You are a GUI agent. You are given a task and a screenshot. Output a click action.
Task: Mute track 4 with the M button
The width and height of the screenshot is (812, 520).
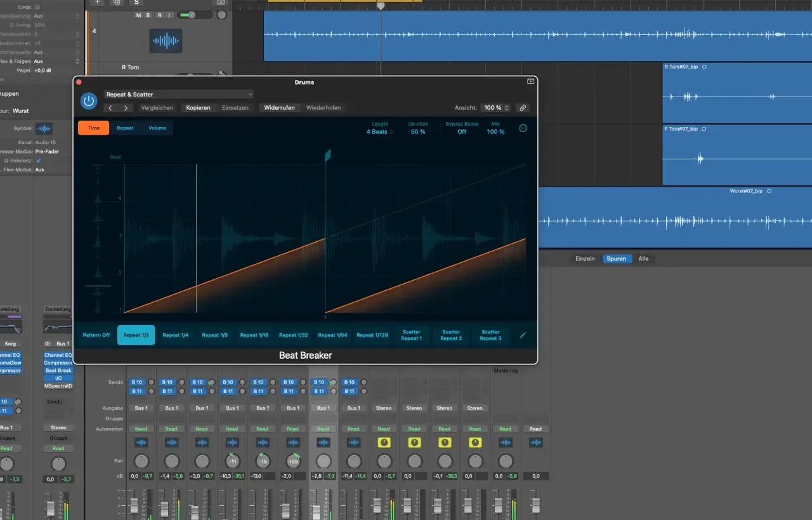[138, 15]
